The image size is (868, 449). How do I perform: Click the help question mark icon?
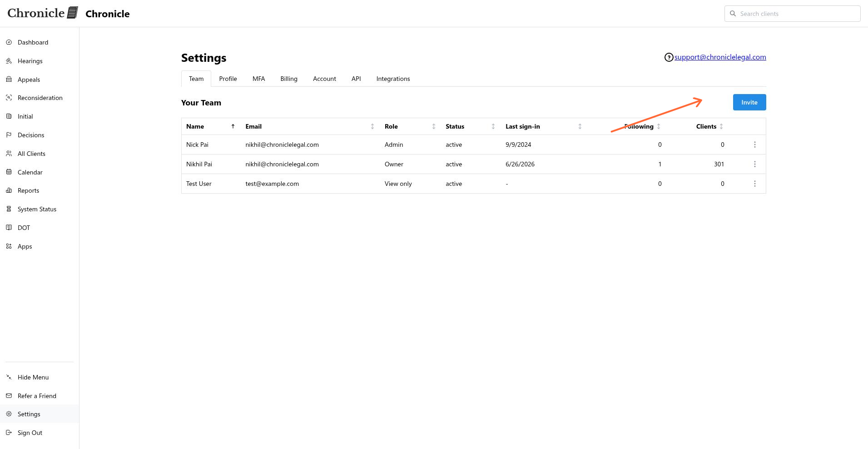point(669,57)
